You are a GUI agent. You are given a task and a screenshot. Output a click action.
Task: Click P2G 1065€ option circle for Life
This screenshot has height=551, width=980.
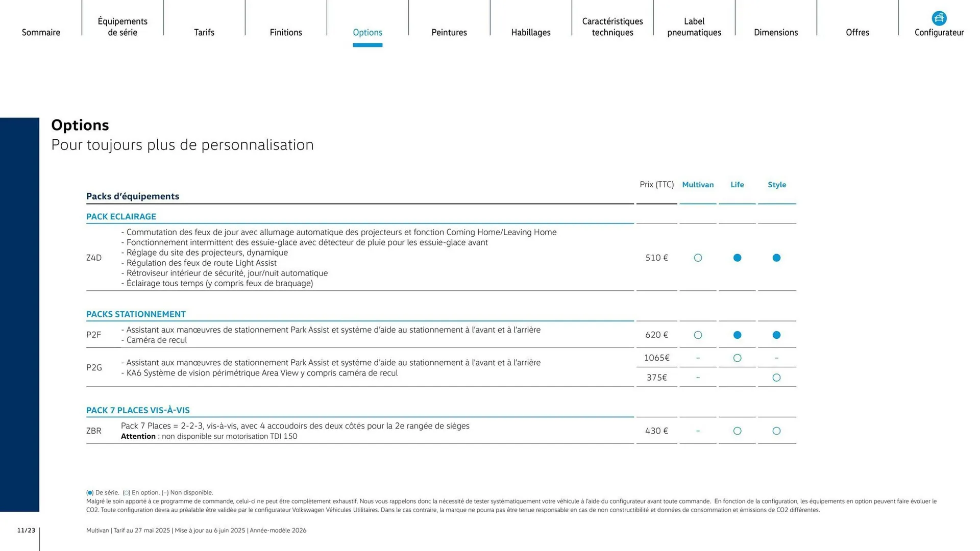[737, 358]
